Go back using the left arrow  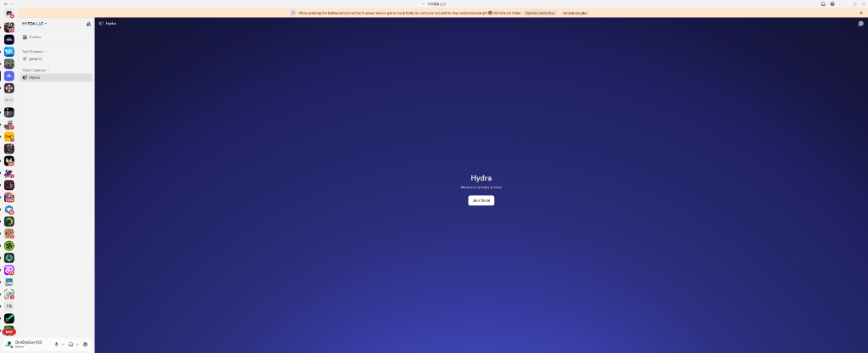(x=6, y=4)
